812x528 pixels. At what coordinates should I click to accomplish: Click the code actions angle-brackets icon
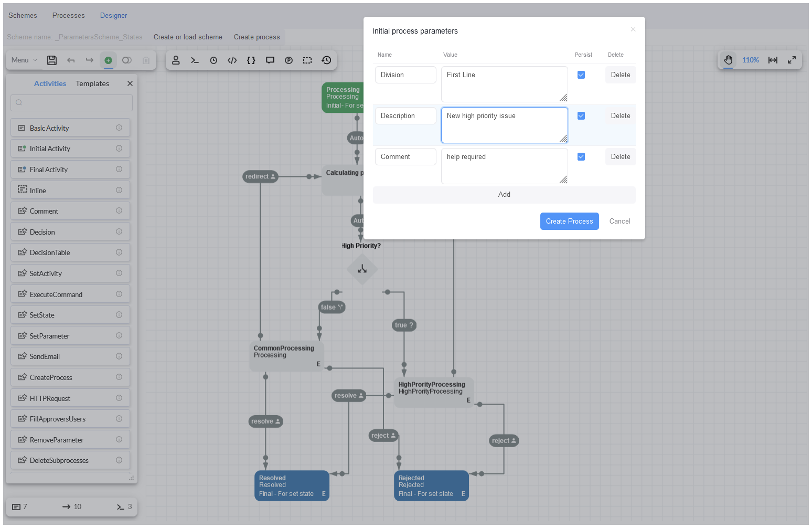point(232,60)
